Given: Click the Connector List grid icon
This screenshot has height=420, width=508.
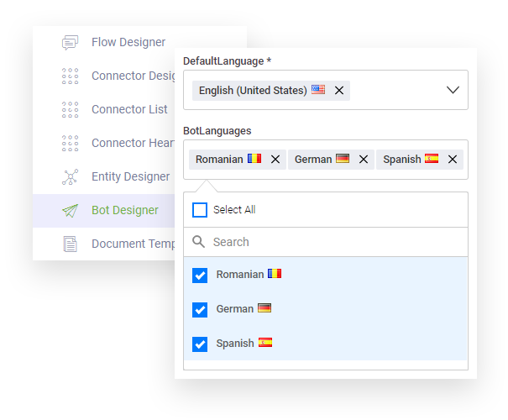Looking at the screenshot, I should (x=70, y=109).
